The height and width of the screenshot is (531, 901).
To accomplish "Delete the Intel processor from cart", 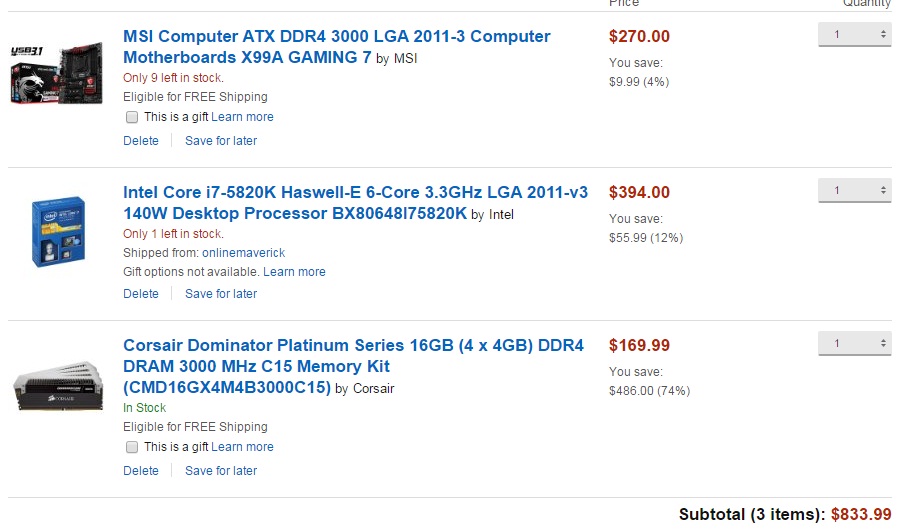I will click(x=141, y=294).
